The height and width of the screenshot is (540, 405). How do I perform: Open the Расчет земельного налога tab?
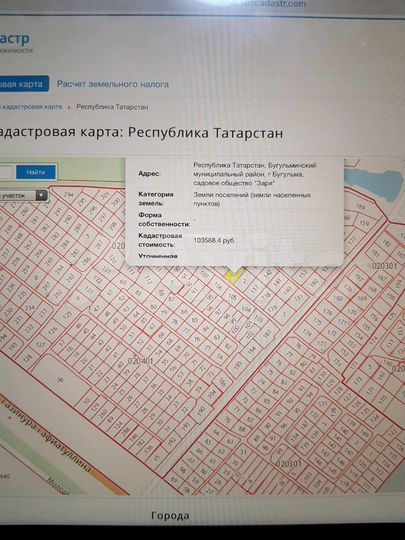pyautogui.click(x=113, y=84)
